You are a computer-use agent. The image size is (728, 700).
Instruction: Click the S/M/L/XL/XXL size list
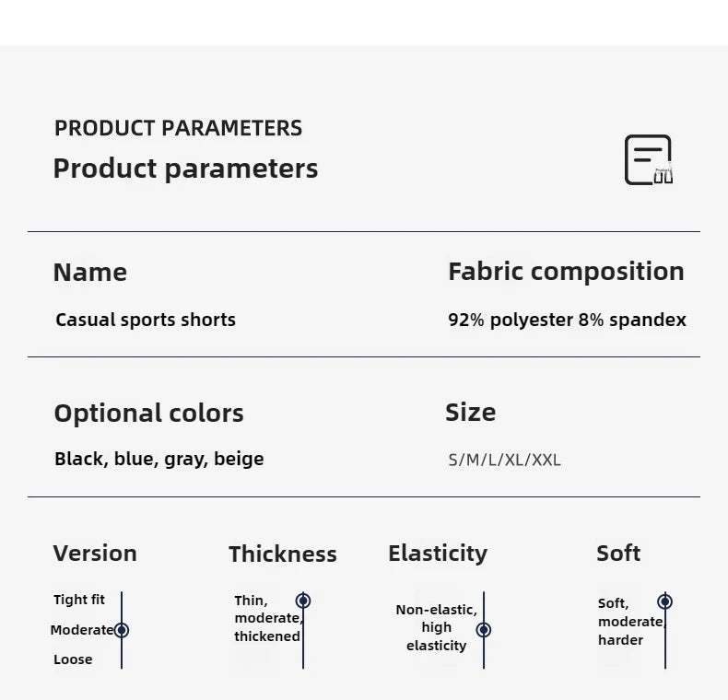pyautogui.click(x=504, y=460)
